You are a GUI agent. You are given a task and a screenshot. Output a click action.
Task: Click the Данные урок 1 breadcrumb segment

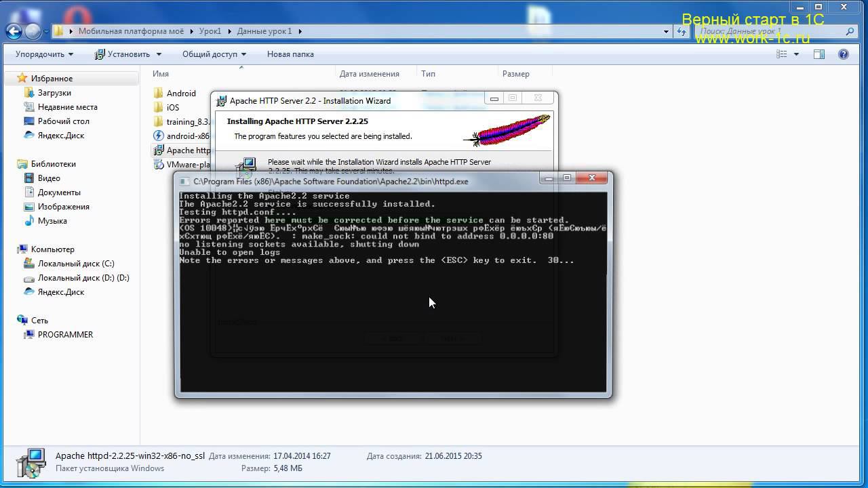point(264,31)
